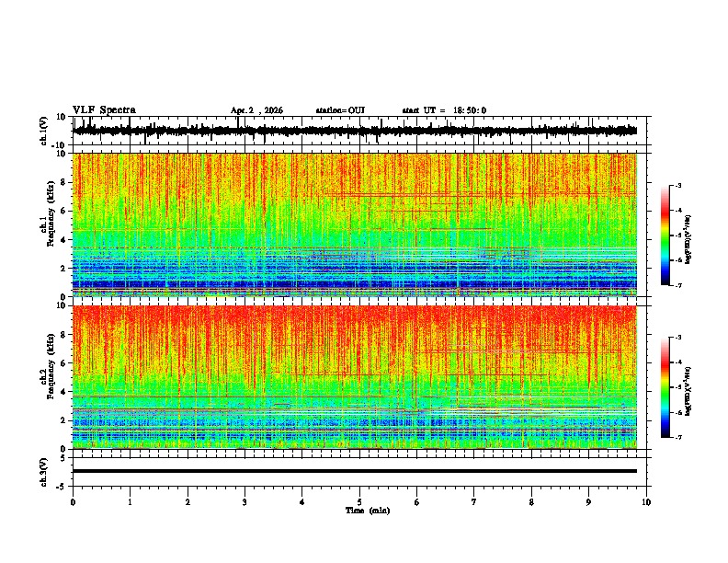Click the time-axis tick label "1"
This screenshot has height=563, width=728.
(x=130, y=502)
